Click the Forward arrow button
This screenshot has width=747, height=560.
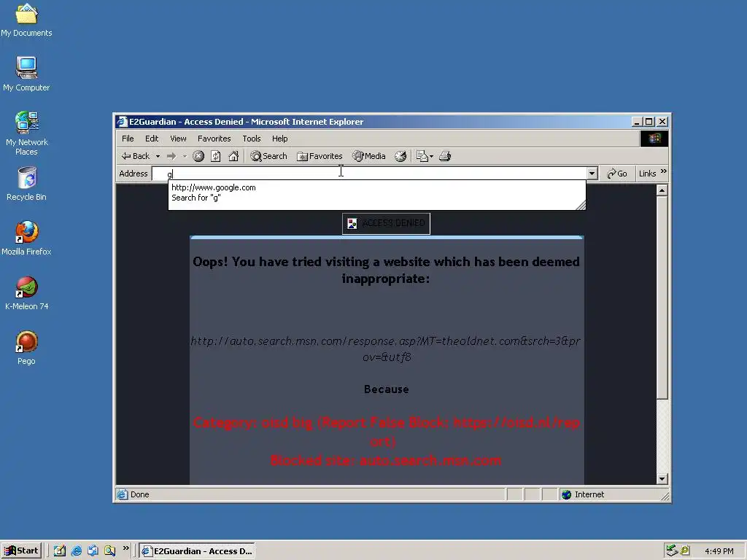171,156
